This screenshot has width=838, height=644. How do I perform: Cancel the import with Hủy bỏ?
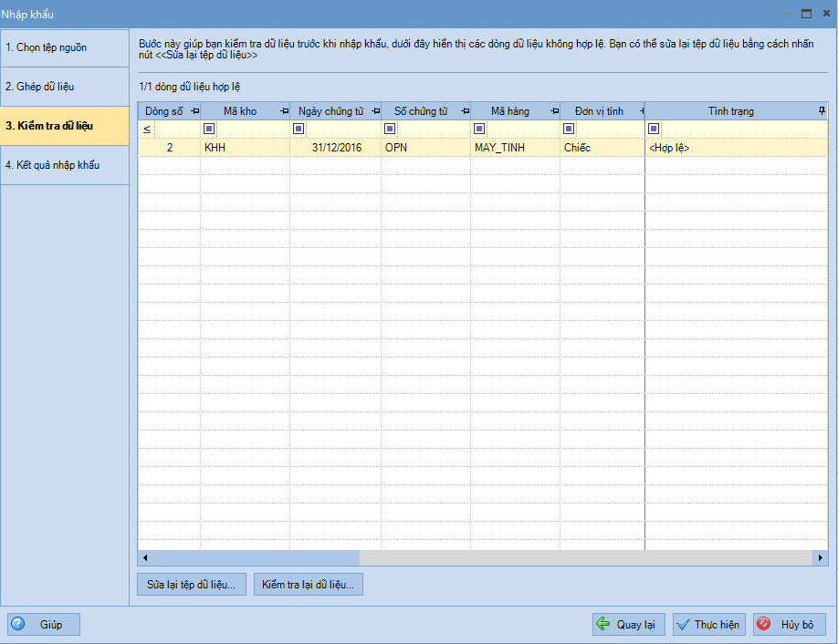click(789, 625)
